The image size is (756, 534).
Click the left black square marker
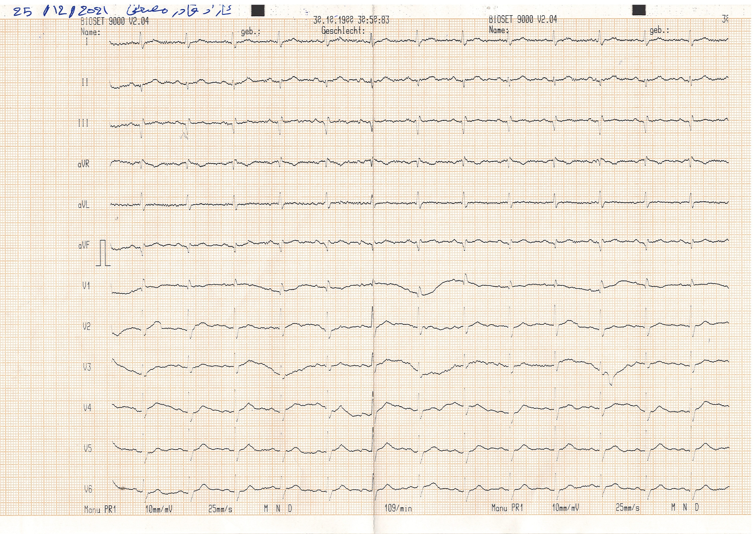pyautogui.click(x=258, y=10)
